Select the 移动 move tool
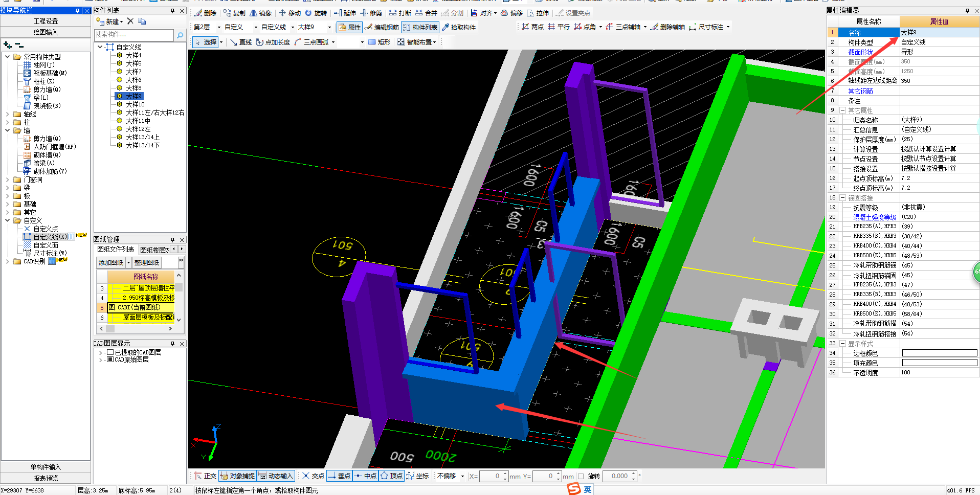The height and width of the screenshot is (495, 980). [x=289, y=13]
